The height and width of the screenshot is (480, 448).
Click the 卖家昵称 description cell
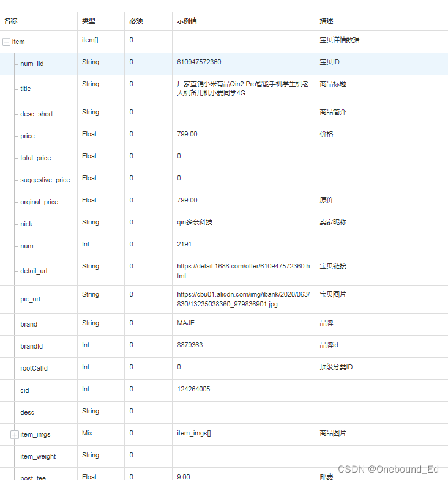(x=333, y=222)
